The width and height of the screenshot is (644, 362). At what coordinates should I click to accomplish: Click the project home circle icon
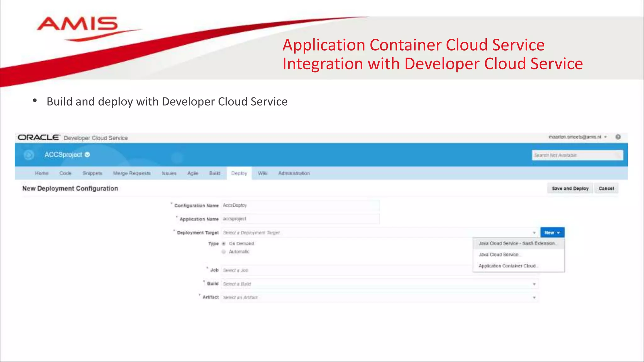29,155
